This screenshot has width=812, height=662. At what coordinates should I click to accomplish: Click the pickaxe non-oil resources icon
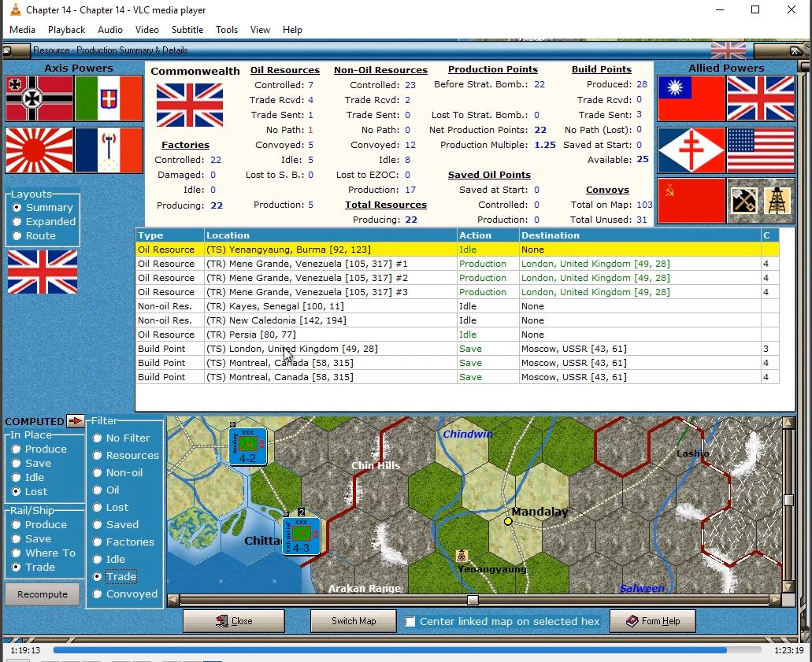(743, 201)
